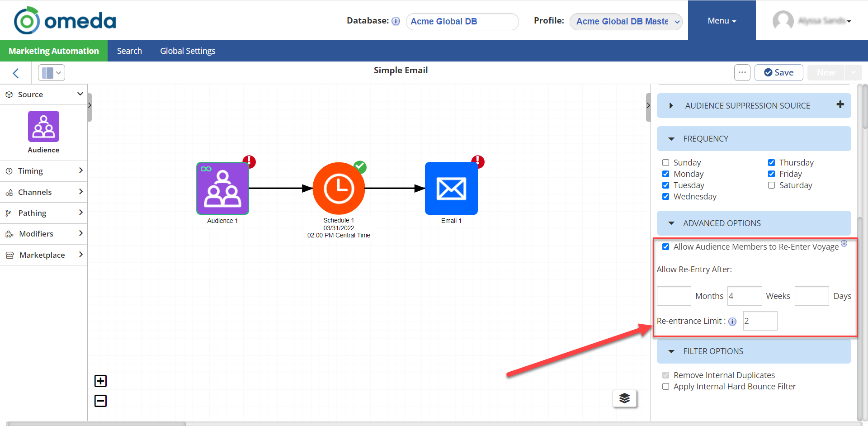This screenshot has height=426, width=868.
Task: Click the Audience source icon in sidebar
Action: [x=43, y=127]
